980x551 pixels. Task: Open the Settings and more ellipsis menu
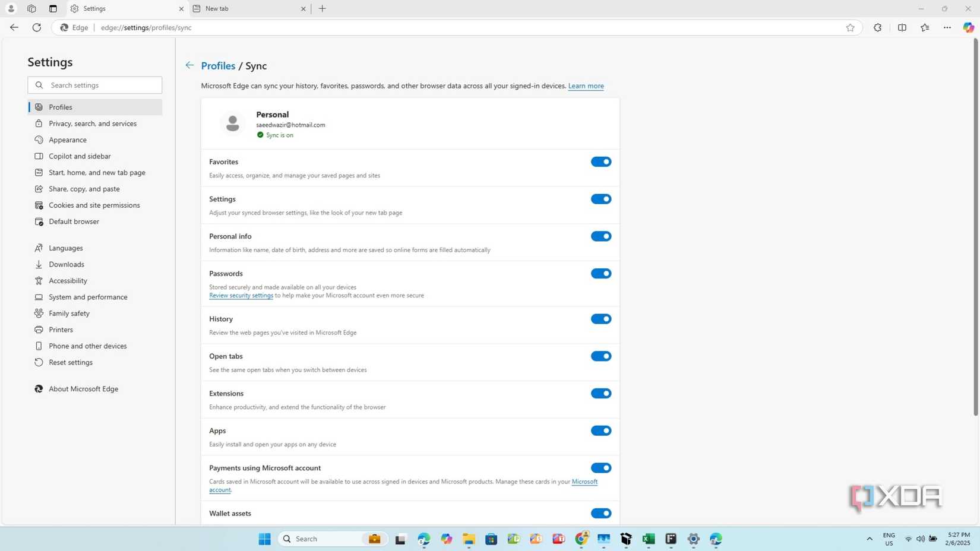point(947,27)
